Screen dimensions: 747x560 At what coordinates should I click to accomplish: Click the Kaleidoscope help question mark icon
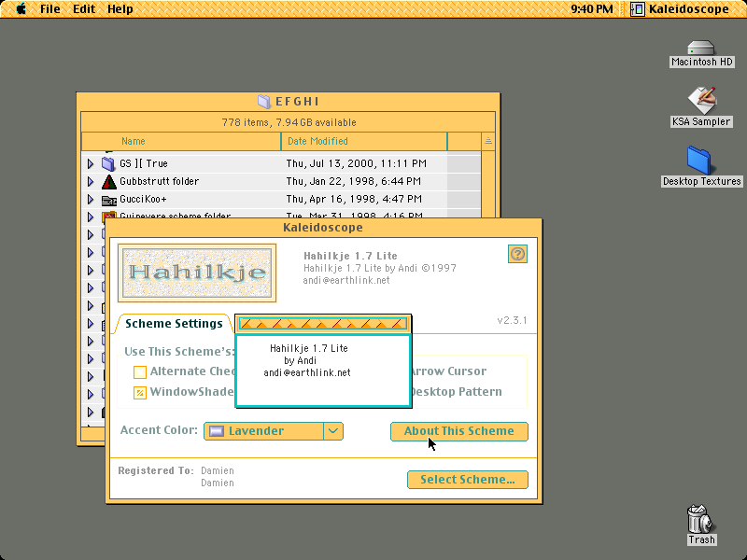click(517, 254)
